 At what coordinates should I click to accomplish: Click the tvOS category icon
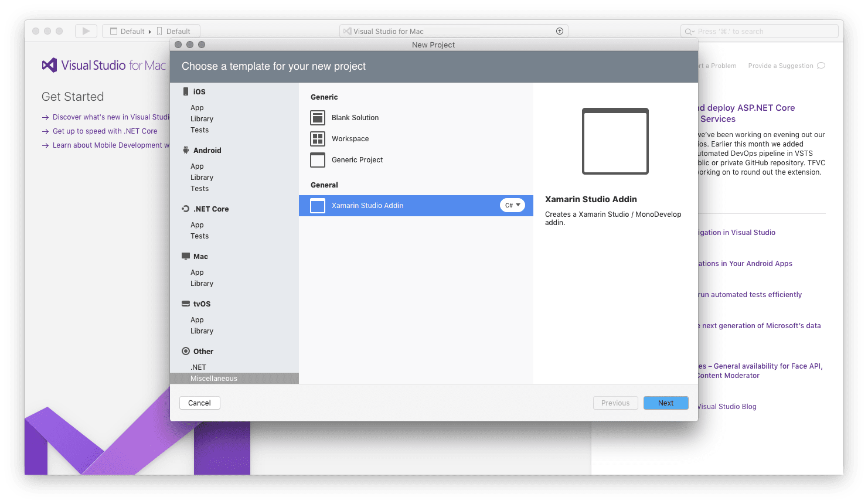tap(186, 304)
